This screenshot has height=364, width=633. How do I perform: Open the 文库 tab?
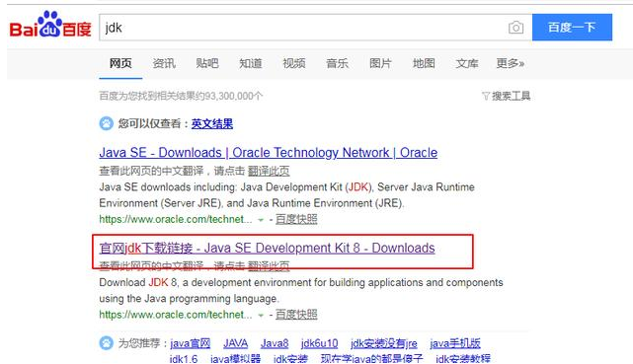pos(467,63)
